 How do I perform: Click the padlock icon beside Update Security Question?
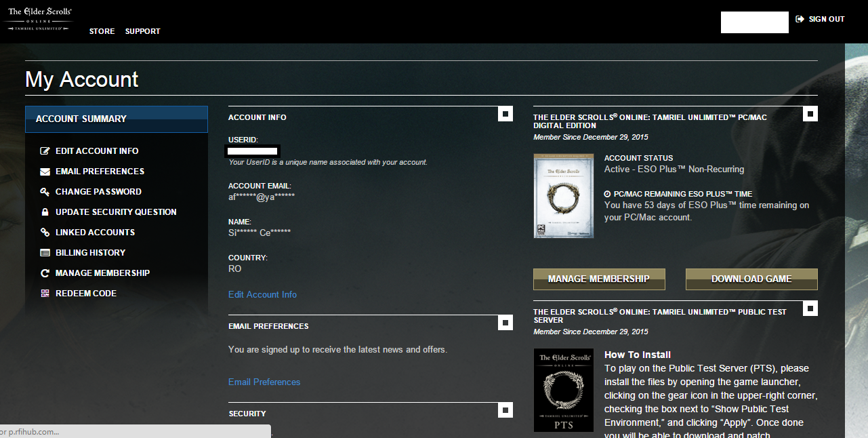click(x=45, y=212)
